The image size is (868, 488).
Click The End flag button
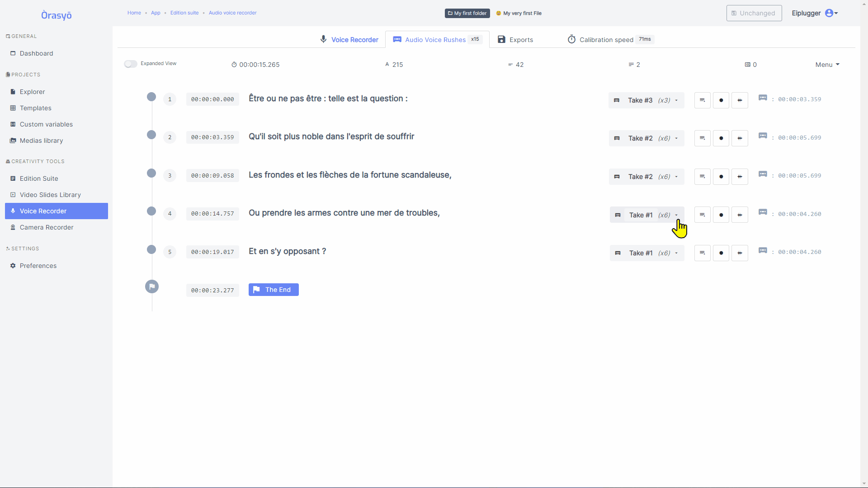pyautogui.click(x=274, y=290)
